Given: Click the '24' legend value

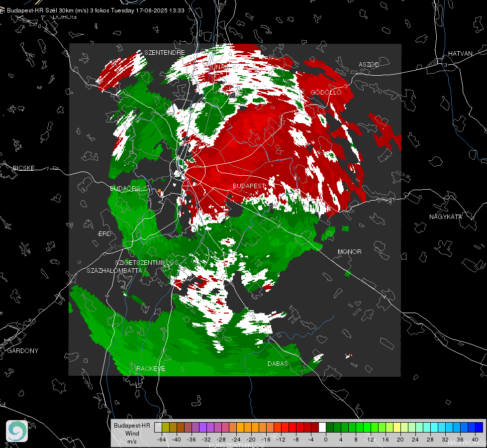Looking at the screenshot, I should point(415,440).
